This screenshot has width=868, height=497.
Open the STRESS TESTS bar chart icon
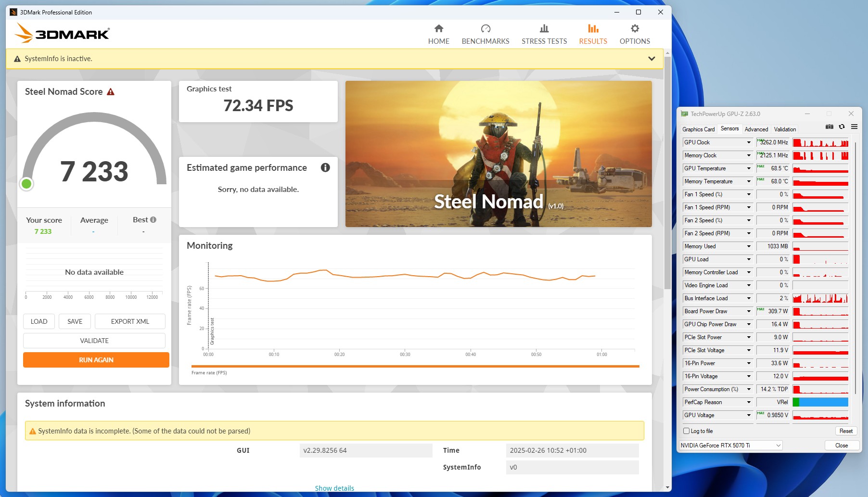coord(544,28)
